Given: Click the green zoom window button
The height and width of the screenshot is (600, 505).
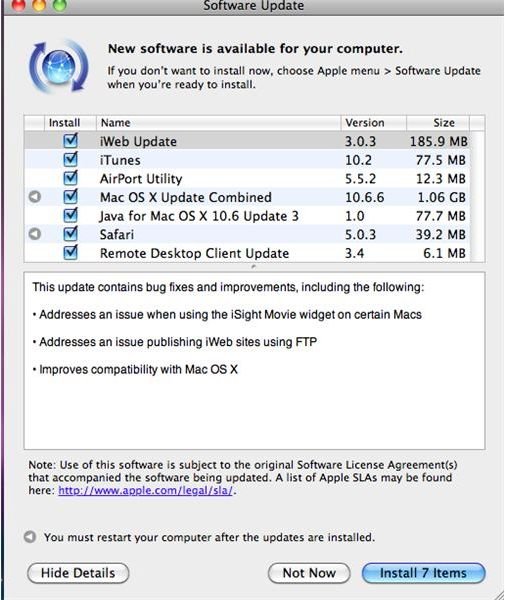Looking at the screenshot, I should click(59, 5).
